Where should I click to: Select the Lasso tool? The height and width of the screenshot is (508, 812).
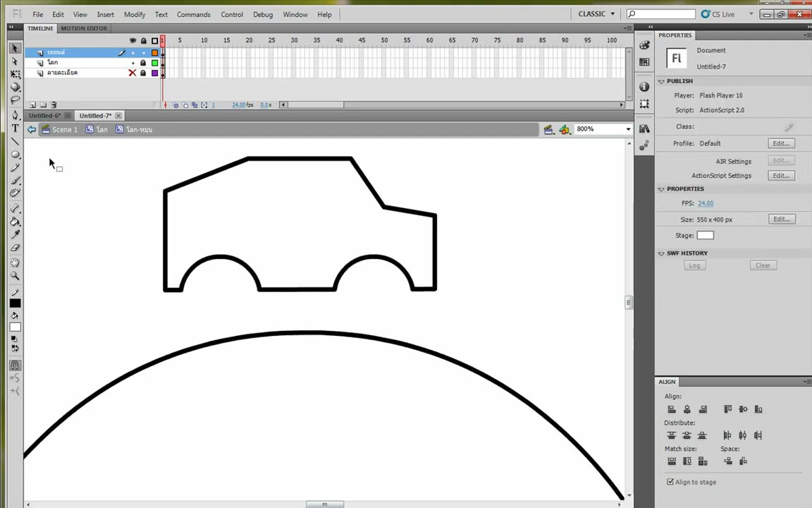(15, 99)
